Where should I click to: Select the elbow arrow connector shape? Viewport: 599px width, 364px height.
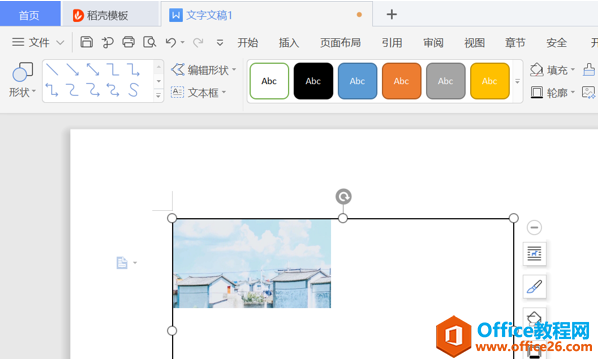(133, 70)
